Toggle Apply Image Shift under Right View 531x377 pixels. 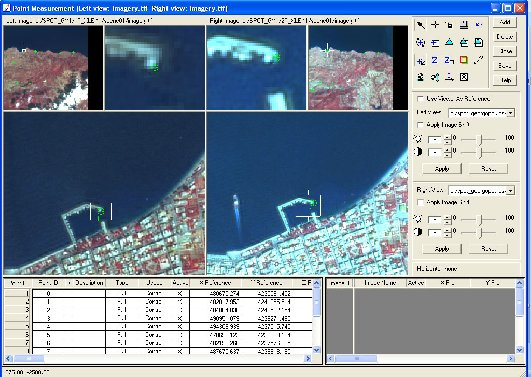420,203
